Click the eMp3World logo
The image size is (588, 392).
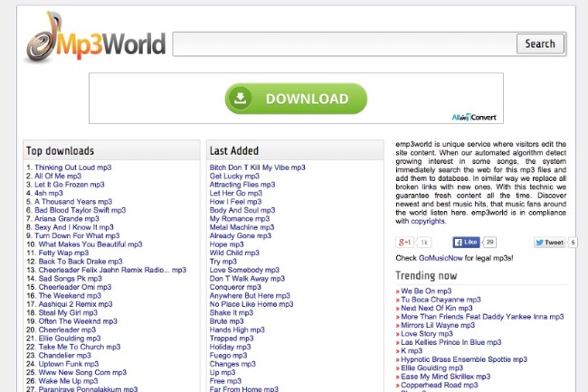coord(96,37)
